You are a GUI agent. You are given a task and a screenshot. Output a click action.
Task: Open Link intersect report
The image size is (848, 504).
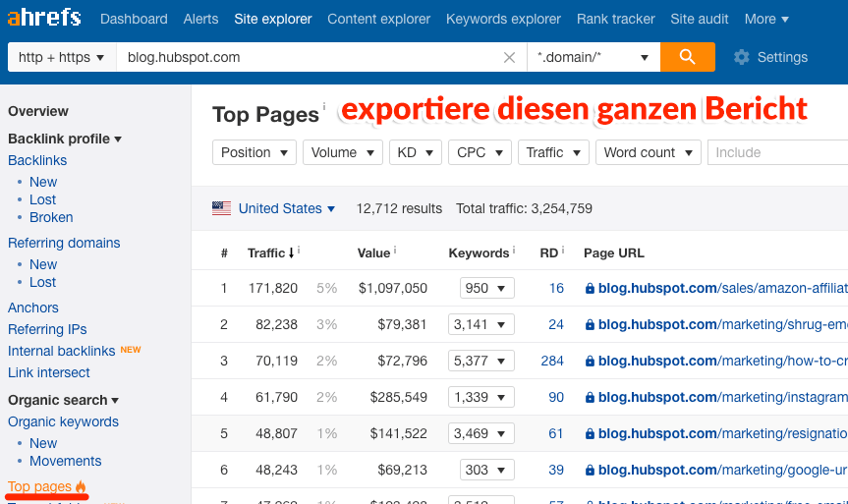[49, 372]
